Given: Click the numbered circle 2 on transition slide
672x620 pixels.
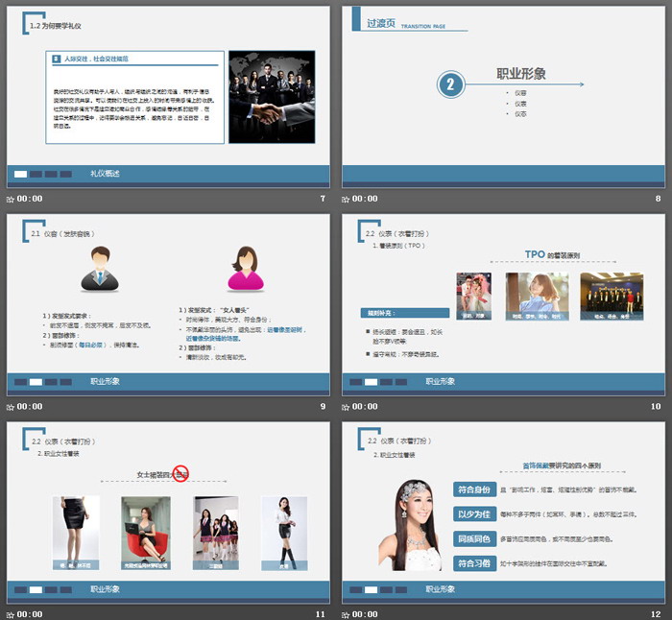Looking at the screenshot, I should (452, 84).
